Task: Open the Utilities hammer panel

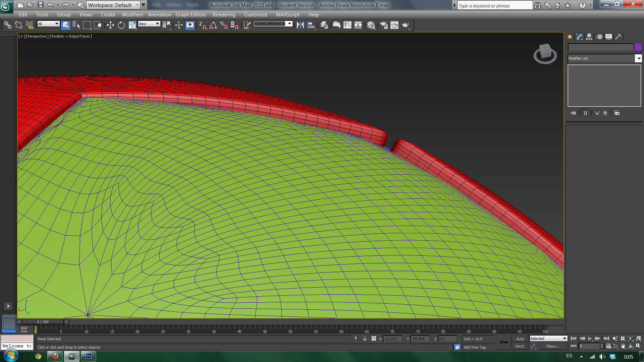Action: (x=618, y=37)
